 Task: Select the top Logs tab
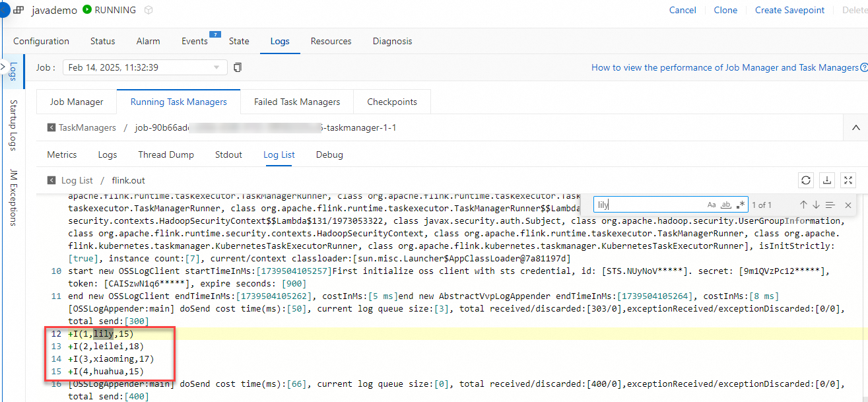[280, 41]
